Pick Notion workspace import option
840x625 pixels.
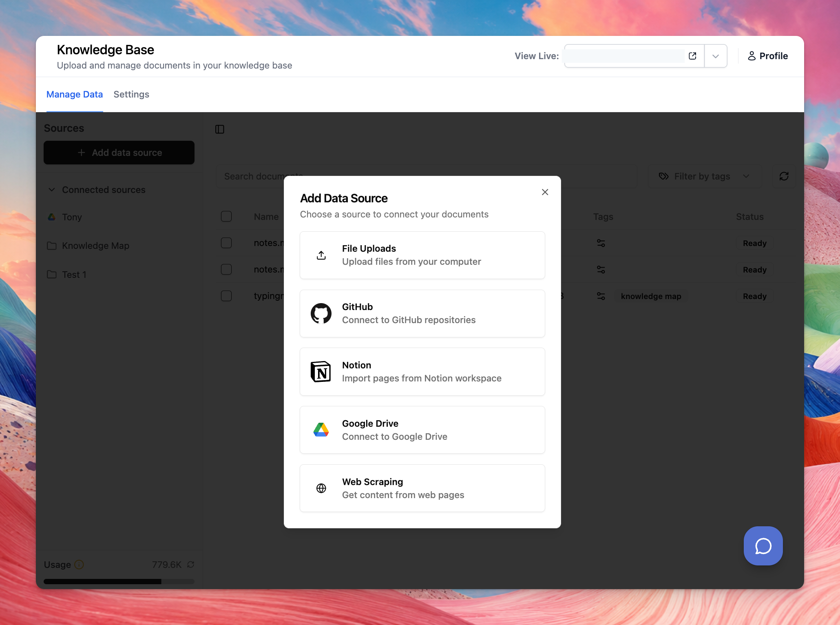pos(422,372)
